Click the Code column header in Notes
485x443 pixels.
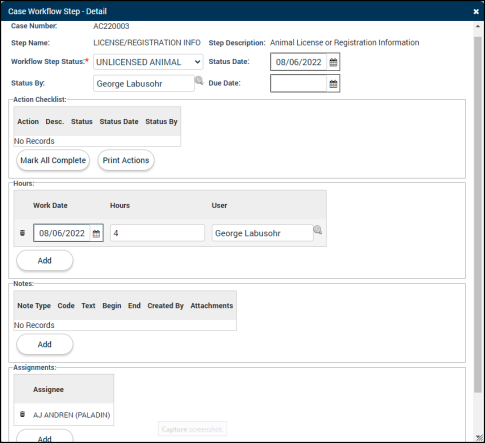coord(66,306)
